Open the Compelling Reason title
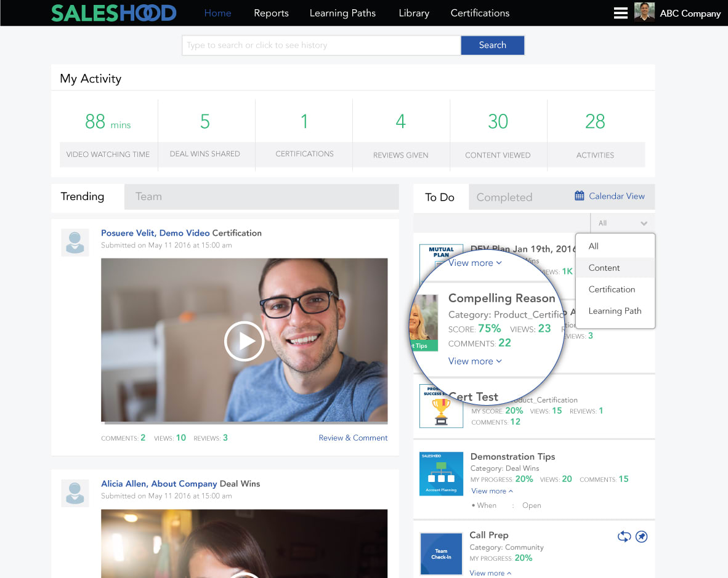Screen dimensions: 728x578 click(x=501, y=298)
